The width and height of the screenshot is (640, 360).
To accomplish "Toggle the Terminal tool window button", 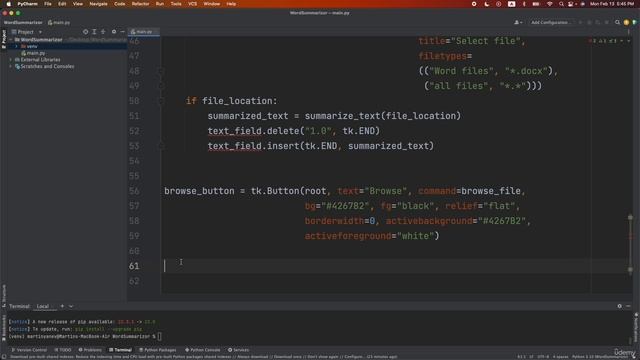I will pyautogui.click(x=120, y=350).
